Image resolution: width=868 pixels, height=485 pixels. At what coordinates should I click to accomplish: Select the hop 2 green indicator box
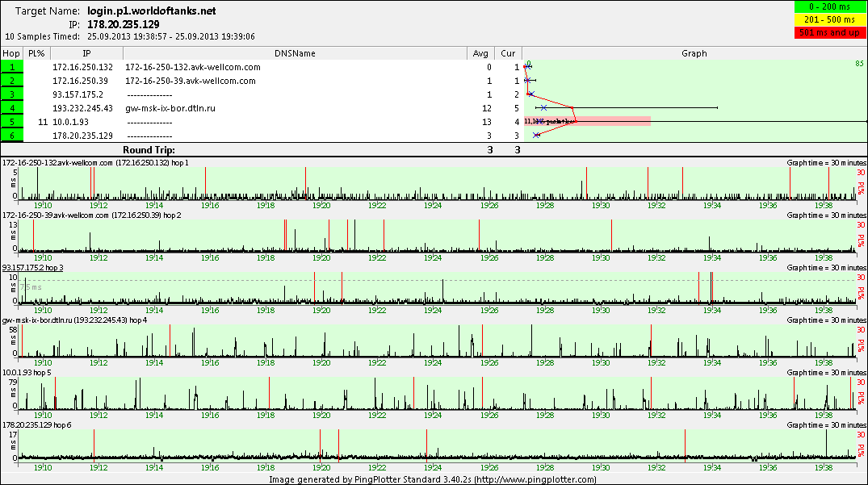[x=11, y=81]
